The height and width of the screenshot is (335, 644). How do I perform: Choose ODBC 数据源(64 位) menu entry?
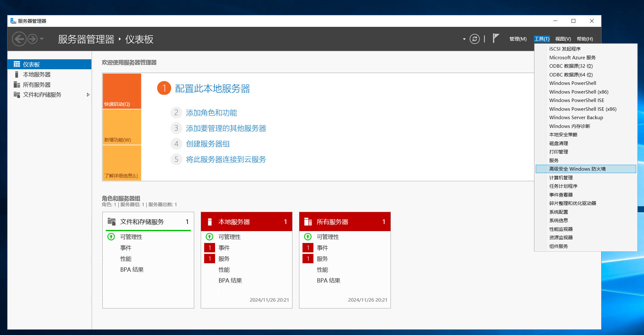[x=586, y=75]
